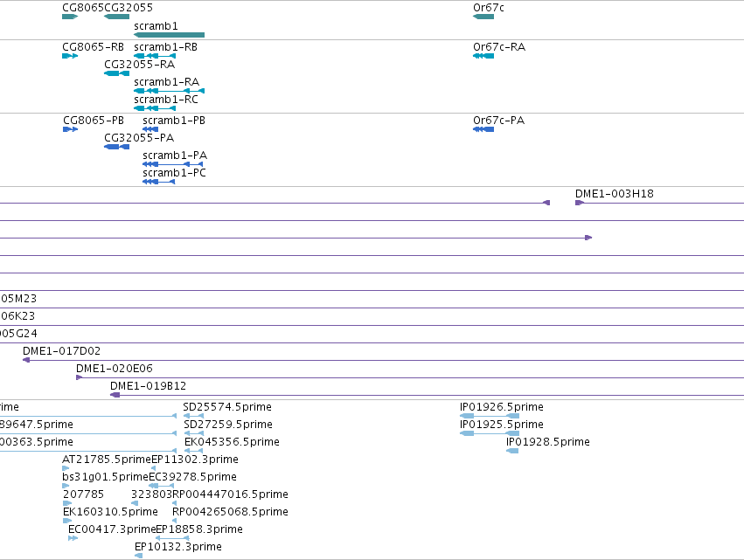744x560 pixels.
Task: Select the DME1-017D02 end arrow glyph
Action: (x=26, y=360)
